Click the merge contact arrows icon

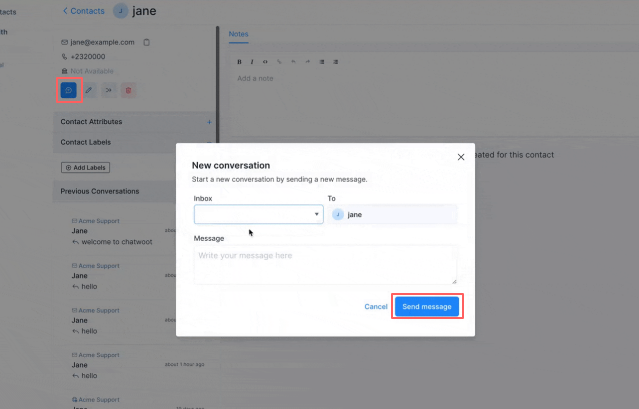[x=108, y=90]
